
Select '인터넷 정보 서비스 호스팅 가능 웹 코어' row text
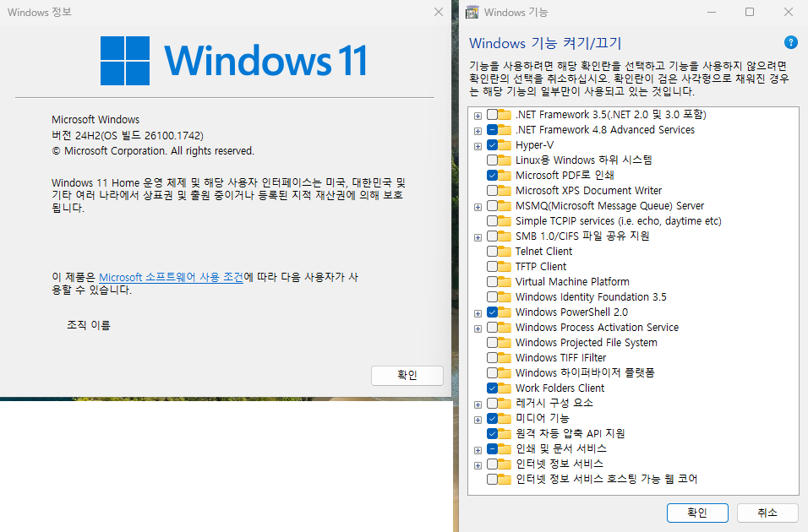pos(607,479)
